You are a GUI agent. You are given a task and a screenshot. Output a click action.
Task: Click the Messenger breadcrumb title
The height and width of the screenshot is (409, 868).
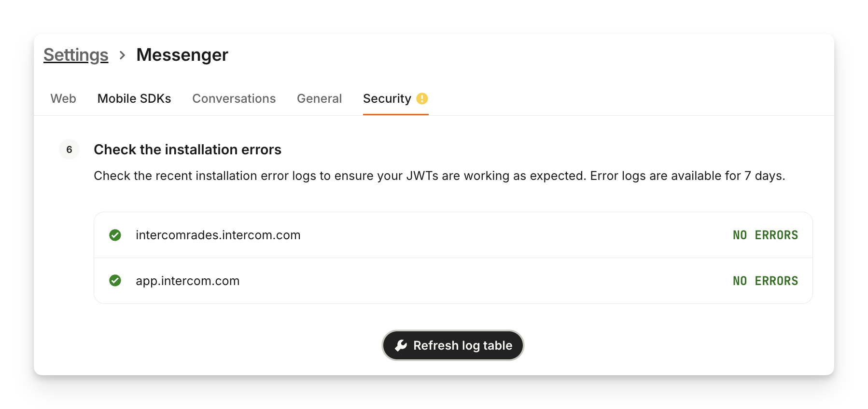[182, 55]
